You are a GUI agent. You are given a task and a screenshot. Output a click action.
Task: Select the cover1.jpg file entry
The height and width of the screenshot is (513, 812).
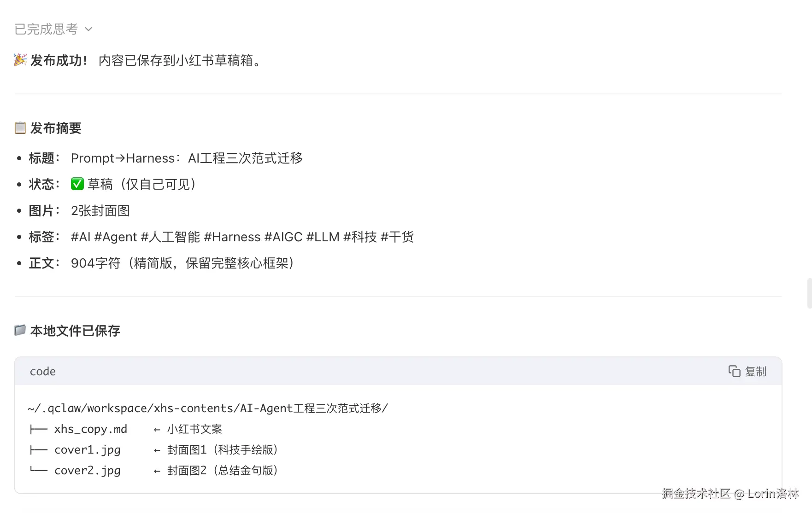point(87,450)
